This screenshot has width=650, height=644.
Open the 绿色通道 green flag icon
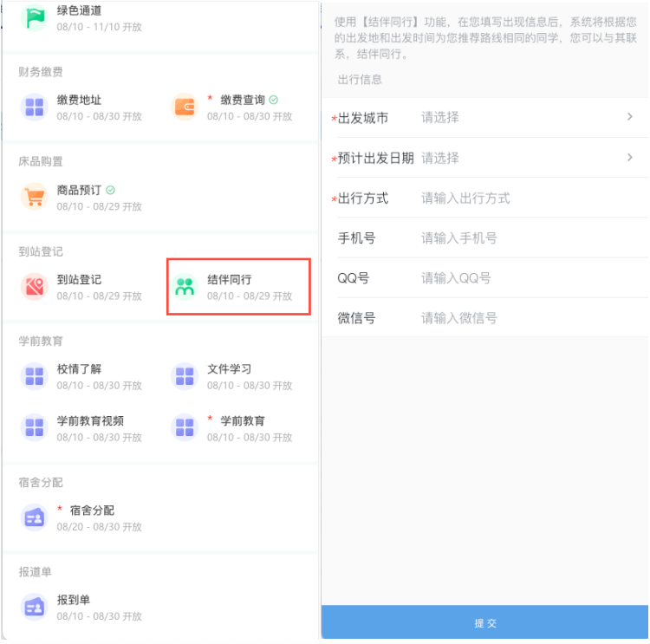coord(35,18)
